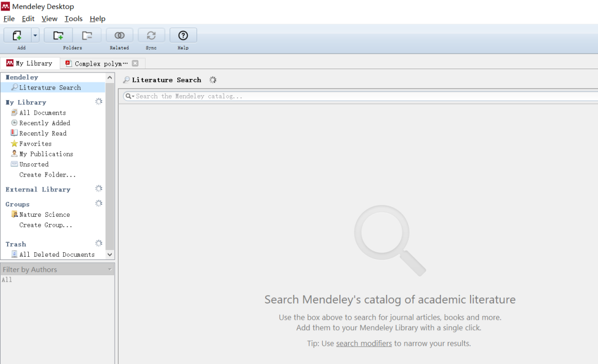The height and width of the screenshot is (364, 598).
Task: Click the Add document toolbar icon
Action: [17, 35]
